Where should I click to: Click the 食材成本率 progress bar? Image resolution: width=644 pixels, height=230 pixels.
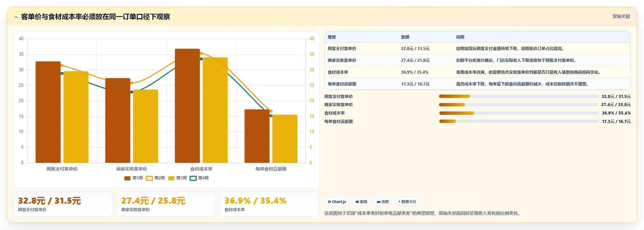pos(519,113)
